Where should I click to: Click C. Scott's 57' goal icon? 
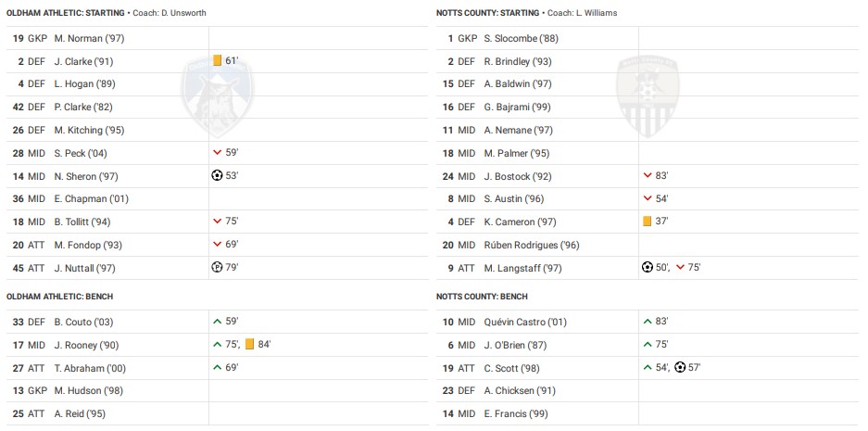(680, 368)
